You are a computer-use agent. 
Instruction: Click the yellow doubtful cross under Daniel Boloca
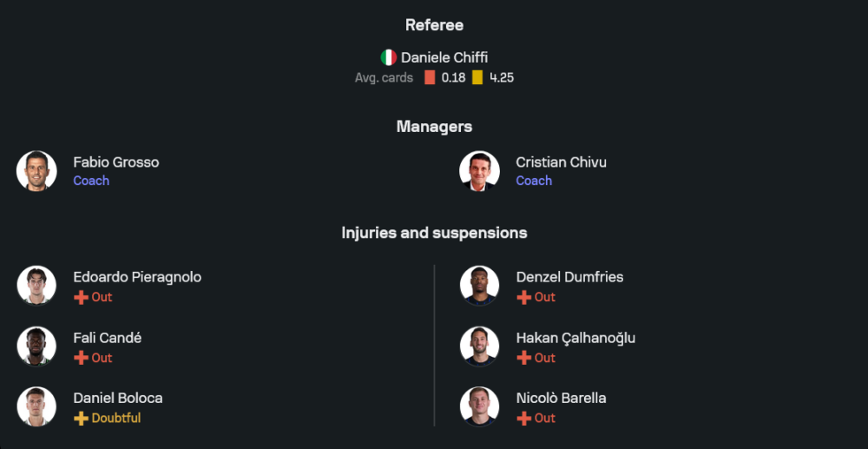coord(81,419)
